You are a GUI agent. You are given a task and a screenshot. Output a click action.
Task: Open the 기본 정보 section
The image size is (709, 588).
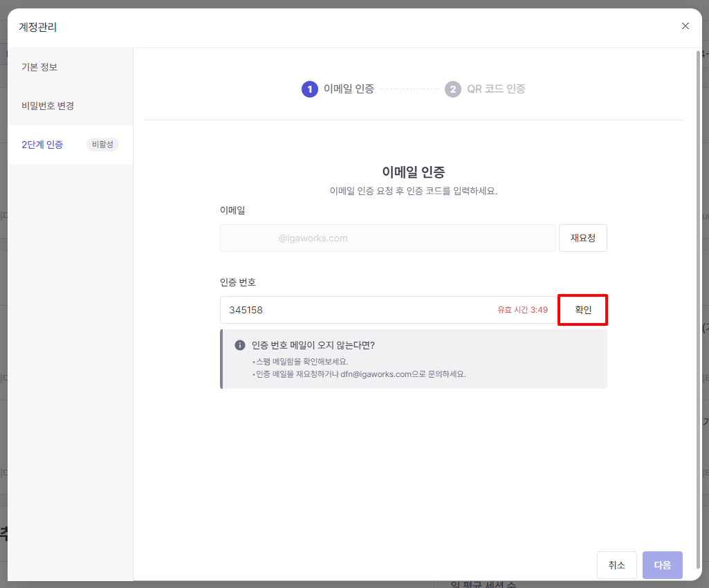coord(39,67)
